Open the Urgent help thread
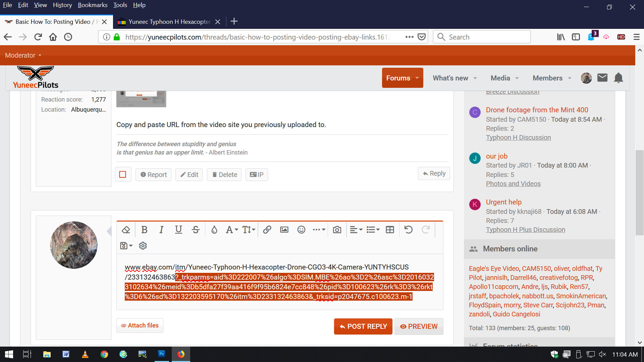Screen dimensions: 644x362 tap(504, 202)
